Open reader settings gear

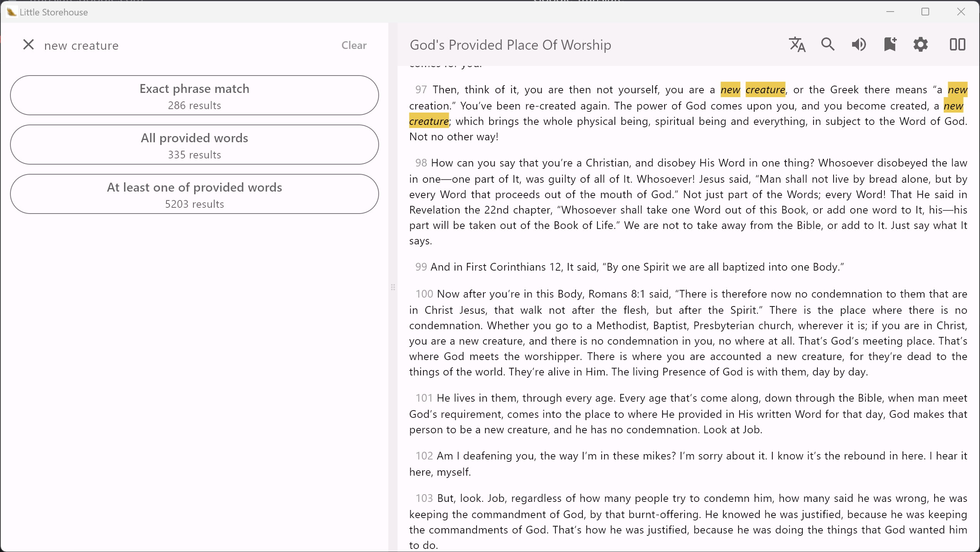tap(921, 45)
